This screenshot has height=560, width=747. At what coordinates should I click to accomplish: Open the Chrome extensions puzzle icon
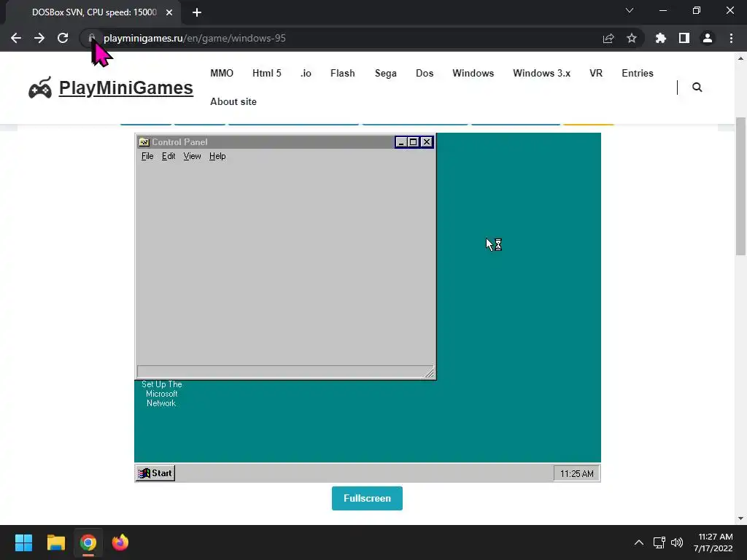660,38
